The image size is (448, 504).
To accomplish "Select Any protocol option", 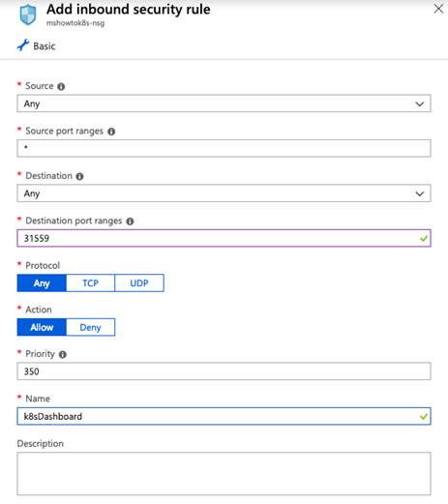I will click(x=42, y=283).
